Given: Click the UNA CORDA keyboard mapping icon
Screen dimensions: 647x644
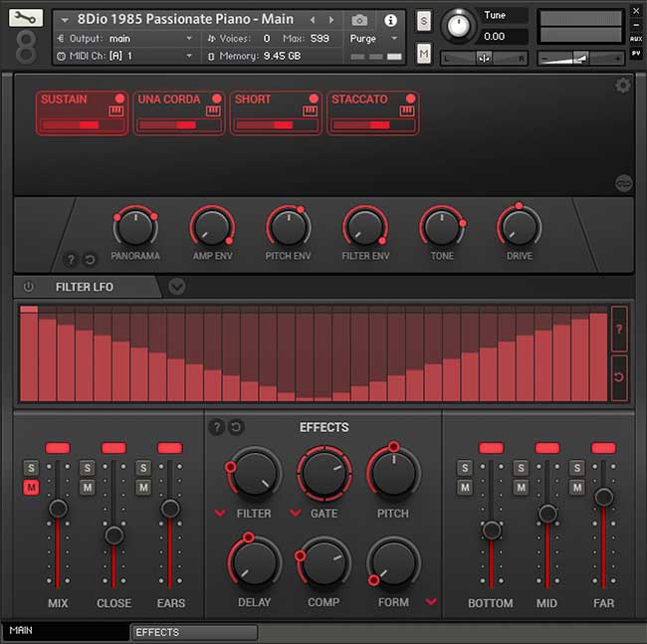Looking at the screenshot, I should 213,110.
